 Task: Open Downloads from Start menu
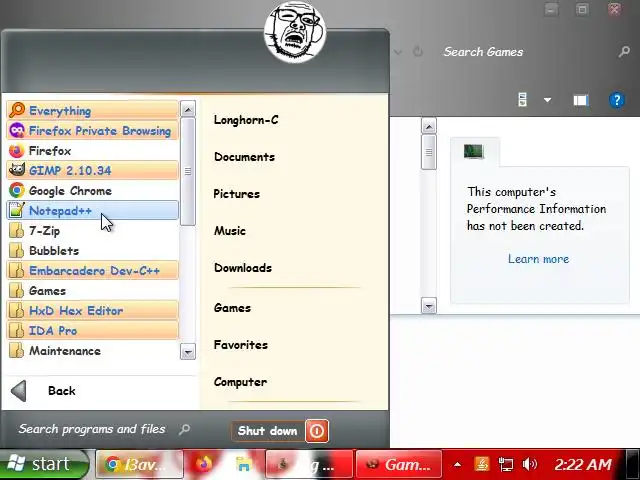coord(242,268)
